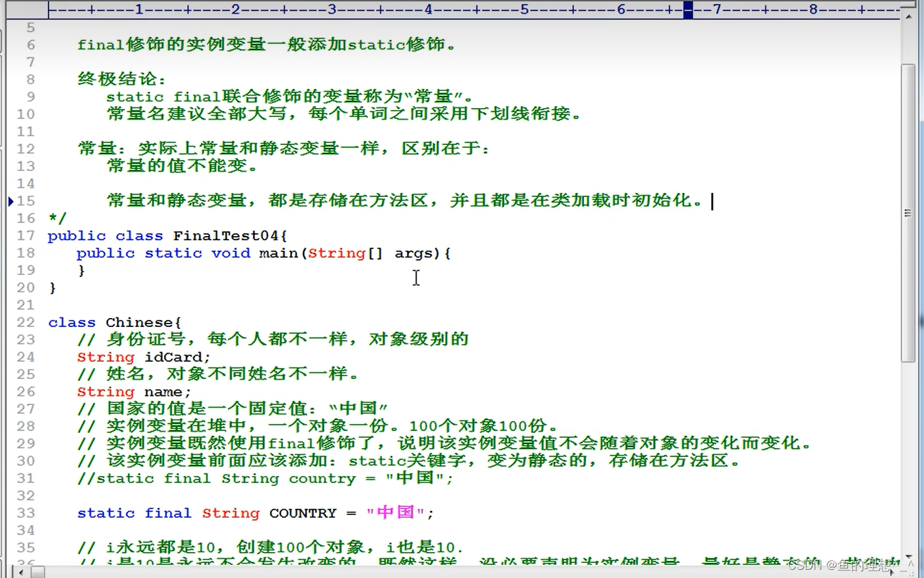Screen dimensions: 924x578
Task: Click the column 5 mark on the ruler
Action: pyautogui.click(x=524, y=10)
